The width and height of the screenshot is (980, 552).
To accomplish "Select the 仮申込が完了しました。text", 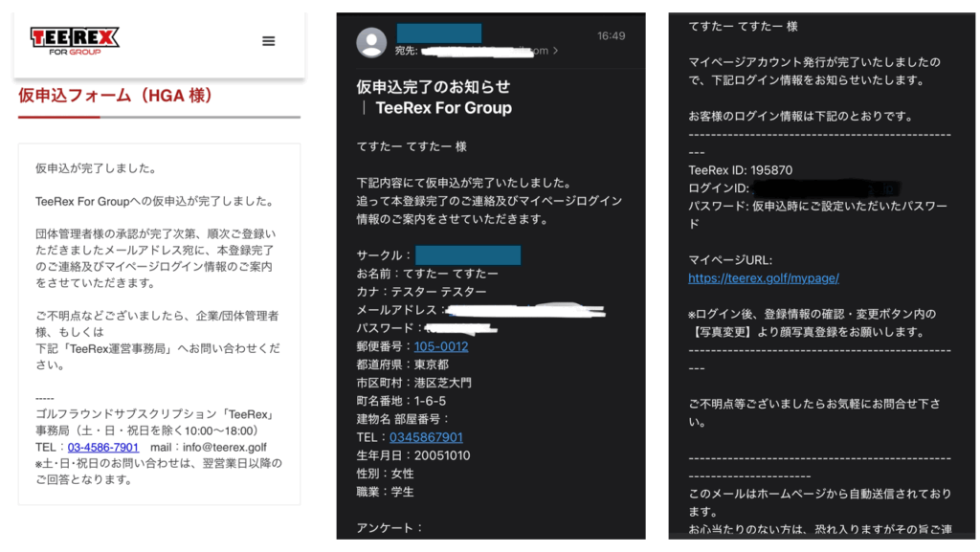I will [x=97, y=168].
